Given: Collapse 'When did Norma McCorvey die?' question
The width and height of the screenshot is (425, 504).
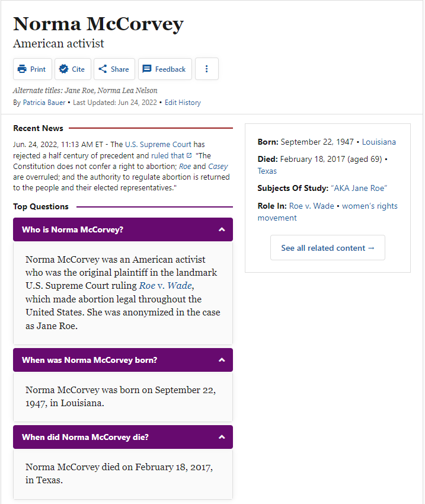Looking at the screenshot, I should click(x=123, y=437).
